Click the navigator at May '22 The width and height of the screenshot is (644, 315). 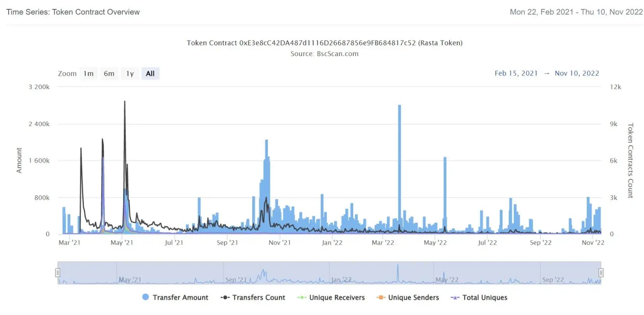pyautogui.click(x=447, y=280)
